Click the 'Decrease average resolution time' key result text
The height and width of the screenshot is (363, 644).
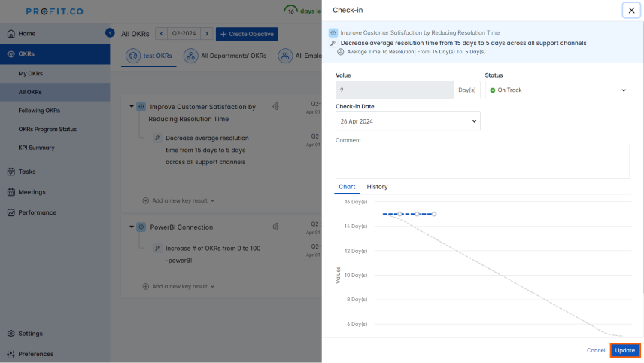(x=207, y=150)
